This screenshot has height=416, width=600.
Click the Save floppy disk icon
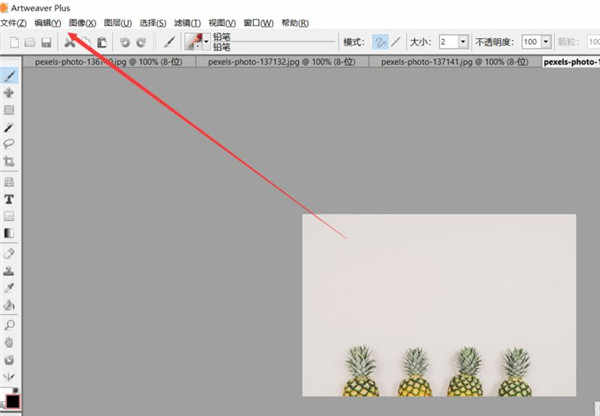46,42
